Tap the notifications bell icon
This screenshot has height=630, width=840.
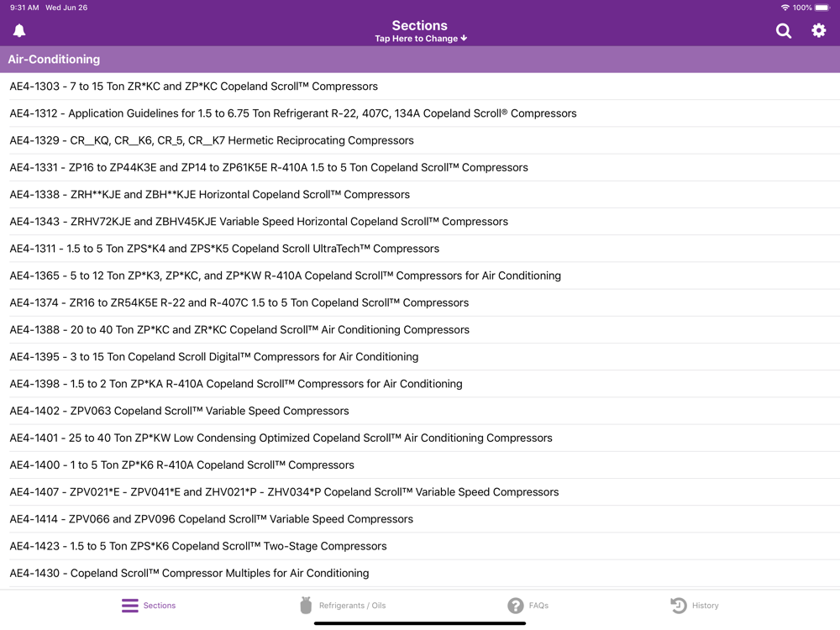[x=19, y=30]
